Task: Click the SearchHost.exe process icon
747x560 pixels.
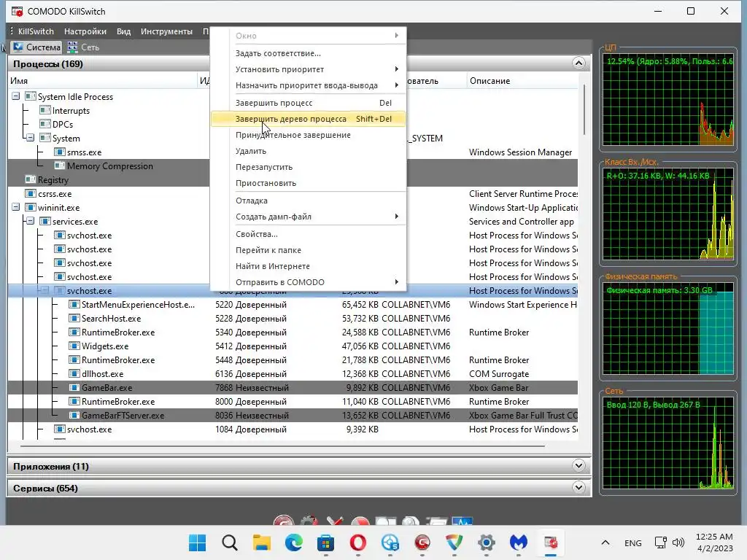Action: 74,318
